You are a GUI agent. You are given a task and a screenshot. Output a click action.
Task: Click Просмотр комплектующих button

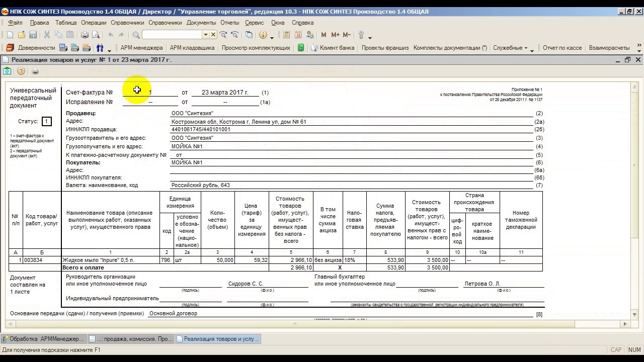tap(256, 48)
